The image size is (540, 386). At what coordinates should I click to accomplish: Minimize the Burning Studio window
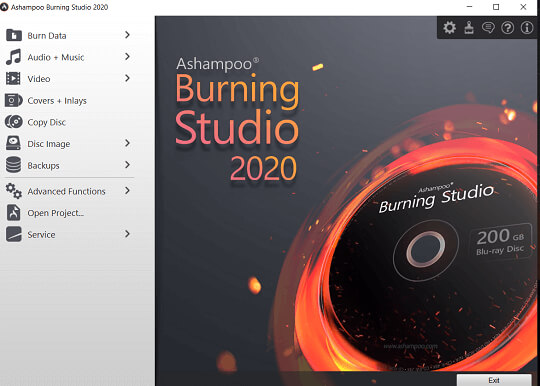pyautogui.click(x=469, y=7)
